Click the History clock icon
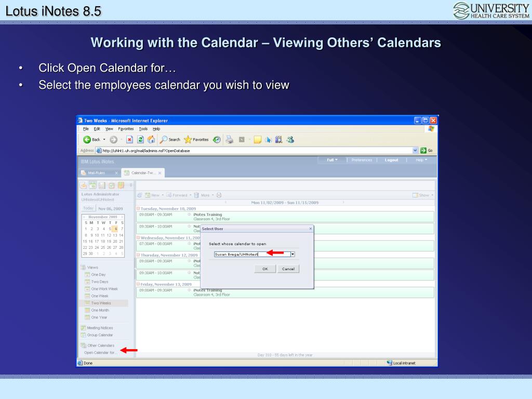This screenshot has height=399, width=532. pos(217,139)
